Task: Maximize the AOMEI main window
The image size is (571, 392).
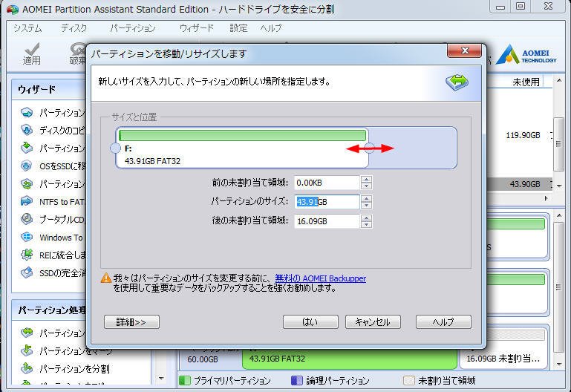Action: click(521, 7)
